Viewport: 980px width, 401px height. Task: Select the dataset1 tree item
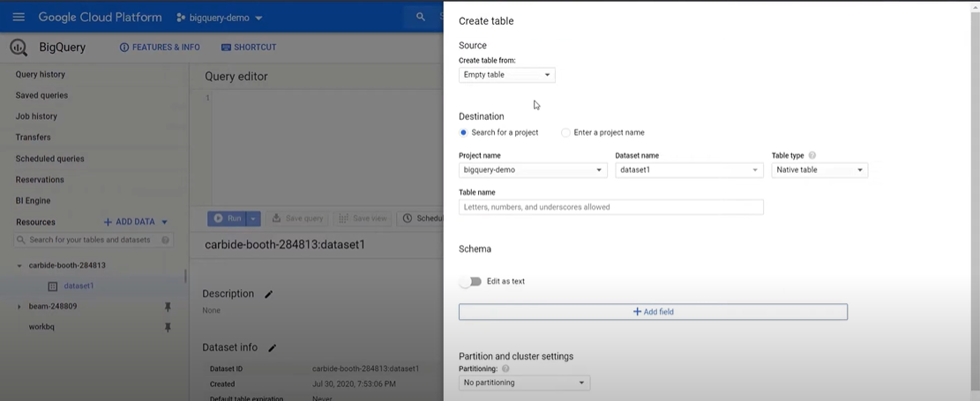[79, 286]
